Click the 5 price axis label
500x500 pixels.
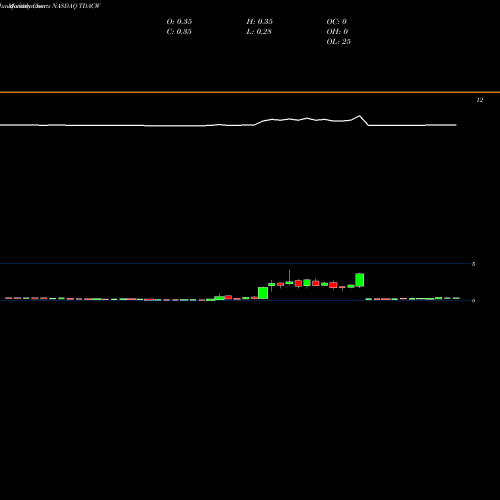point(473,264)
